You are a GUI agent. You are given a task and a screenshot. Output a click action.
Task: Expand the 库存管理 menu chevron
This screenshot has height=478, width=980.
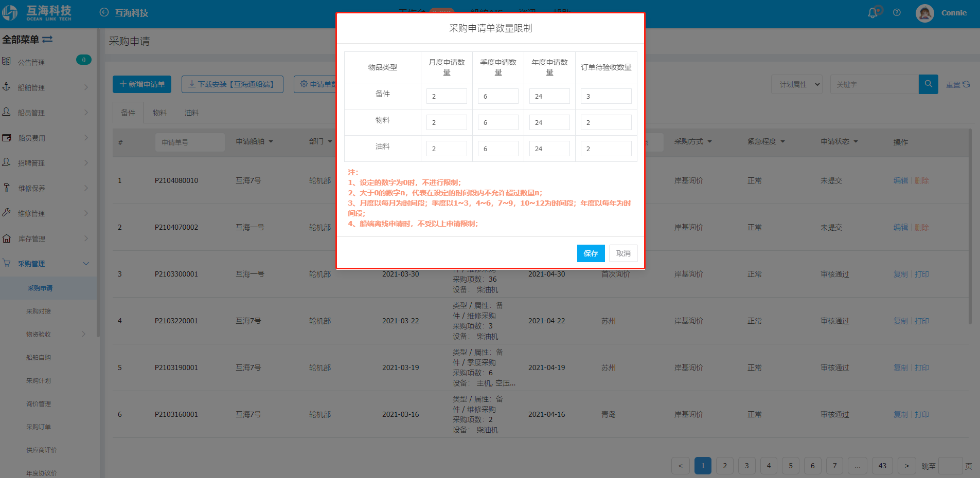[86, 238]
